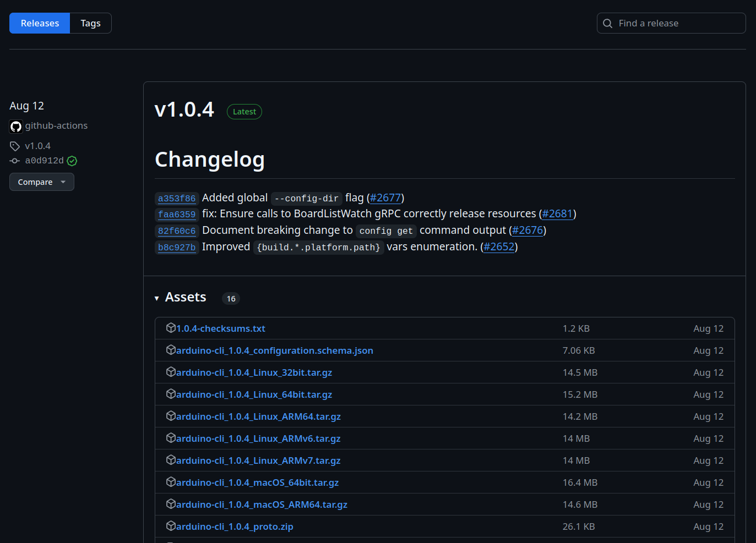Click the green Latest badge
756x543 pixels.
click(244, 112)
